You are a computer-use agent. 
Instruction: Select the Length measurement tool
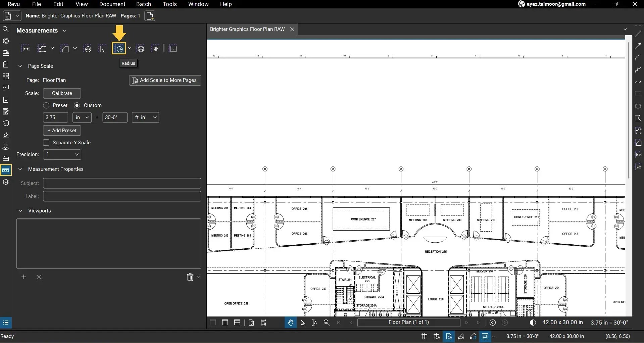pyautogui.click(x=26, y=48)
